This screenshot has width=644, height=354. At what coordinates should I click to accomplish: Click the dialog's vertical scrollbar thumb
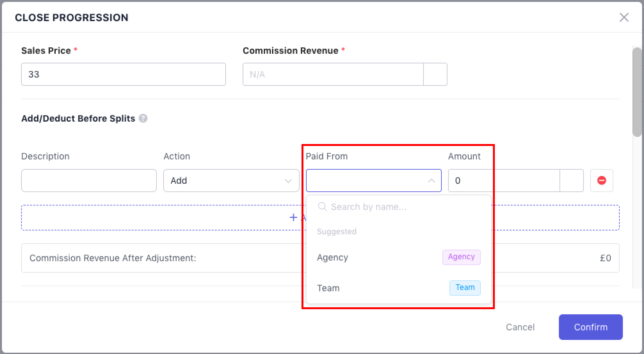tap(637, 92)
